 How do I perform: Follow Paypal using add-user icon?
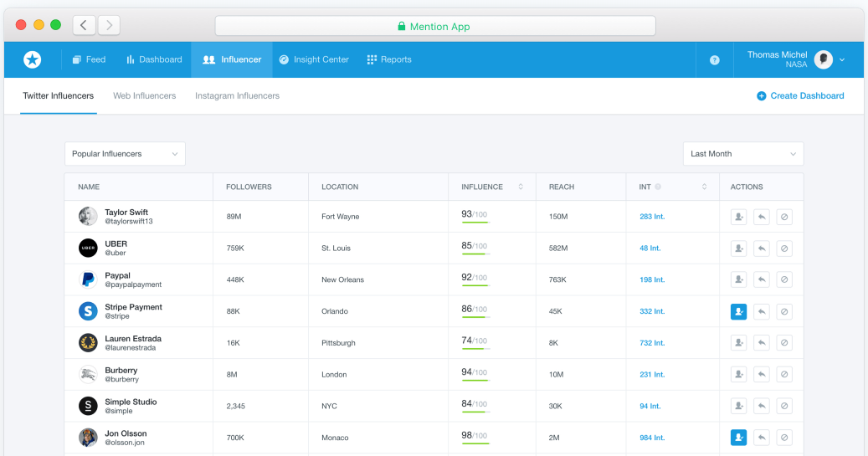[738, 280]
